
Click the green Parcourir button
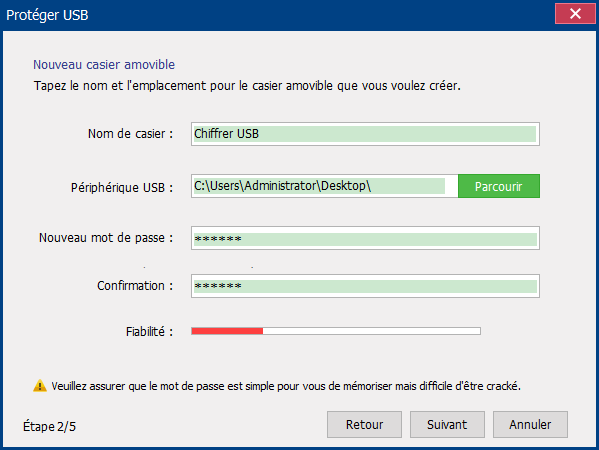click(499, 186)
